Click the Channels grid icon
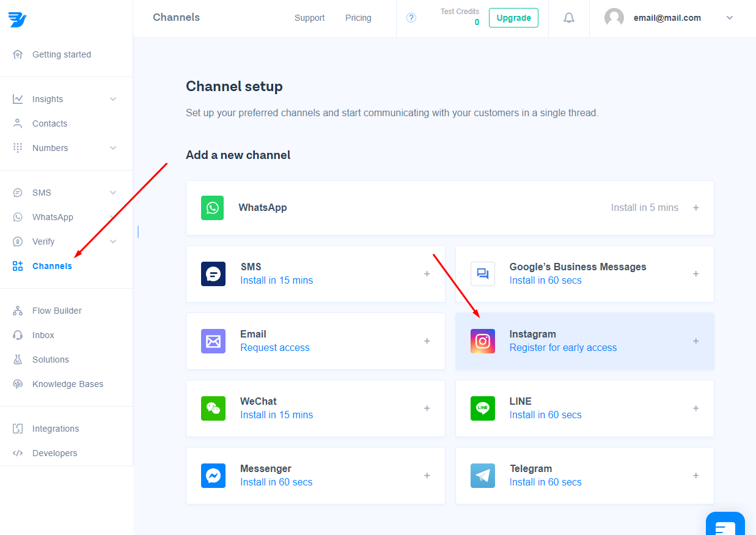This screenshot has width=756, height=535. [x=18, y=266]
